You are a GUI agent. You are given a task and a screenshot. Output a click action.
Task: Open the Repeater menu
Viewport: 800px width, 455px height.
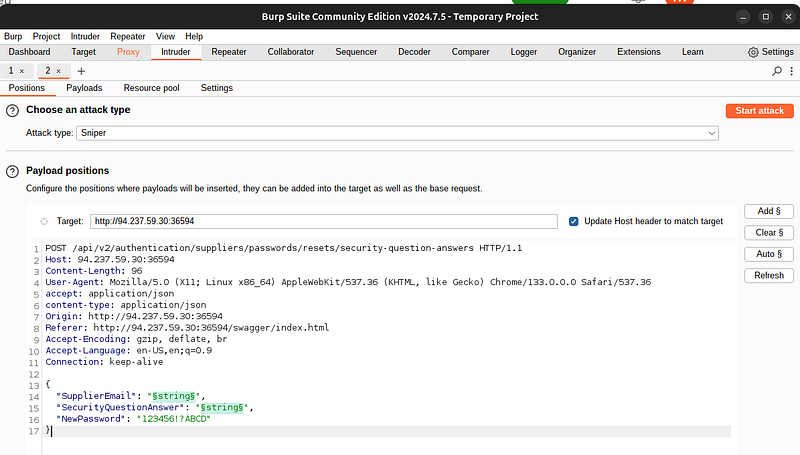(x=128, y=36)
